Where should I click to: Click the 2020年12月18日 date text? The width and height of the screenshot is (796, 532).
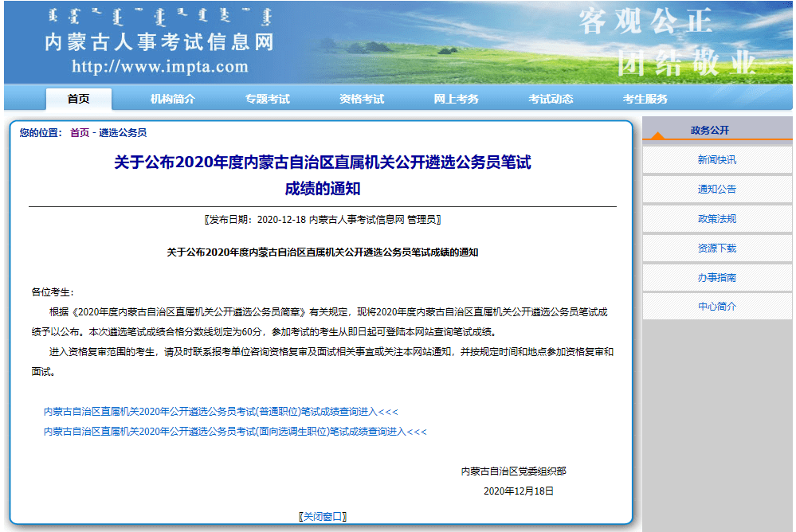pyautogui.click(x=519, y=491)
